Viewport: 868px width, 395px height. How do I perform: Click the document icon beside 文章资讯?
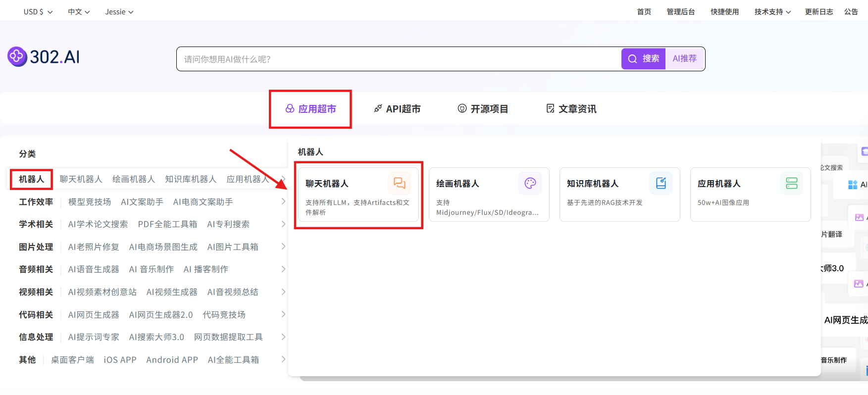[550, 108]
